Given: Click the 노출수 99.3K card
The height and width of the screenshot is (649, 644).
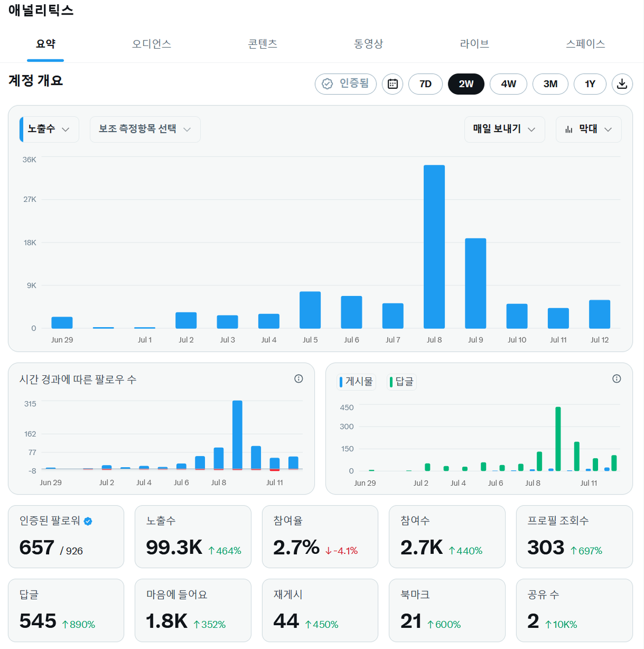Looking at the screenshot, I should coord(193,537).
